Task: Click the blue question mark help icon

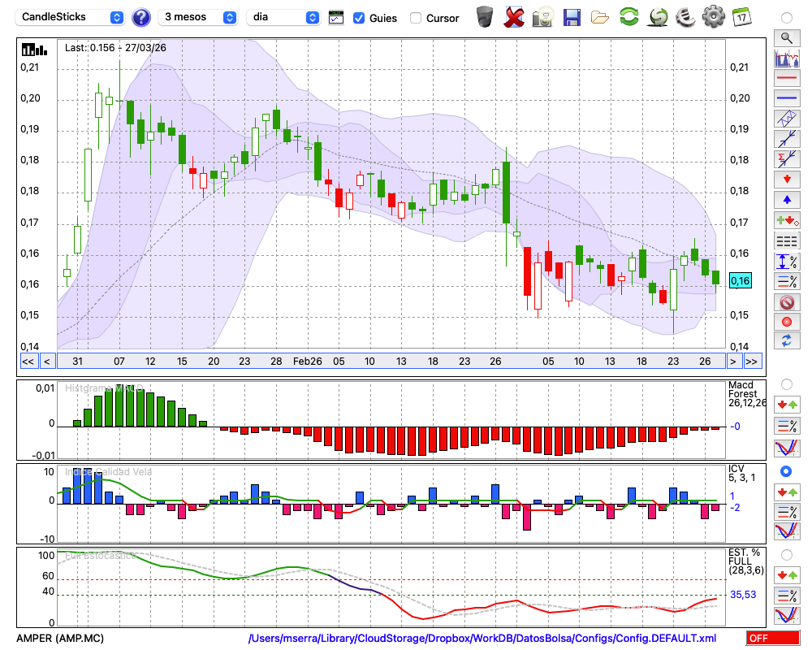Action: 141,17
